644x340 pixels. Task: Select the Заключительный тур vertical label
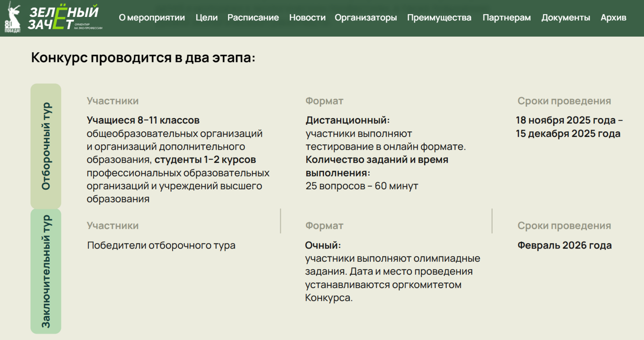click(46, 271)
